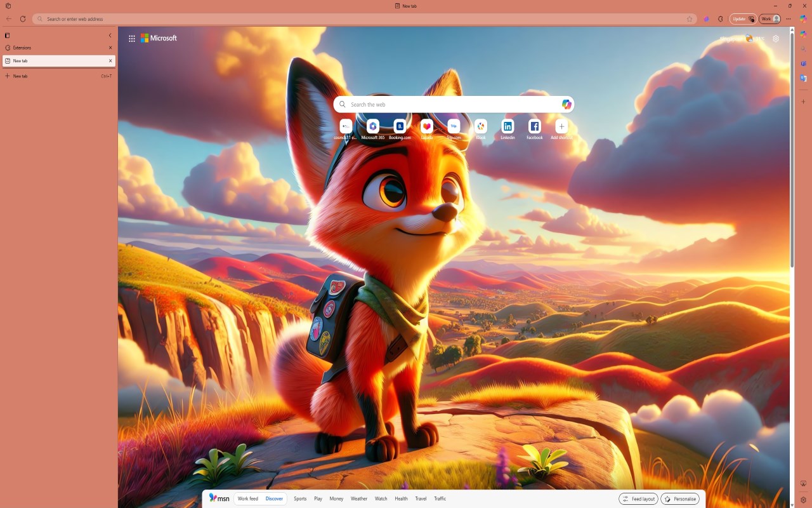The height and width of the screenshot is (508, 812).
Task: Go back to the previous page
Action: (x=9, y=19)
